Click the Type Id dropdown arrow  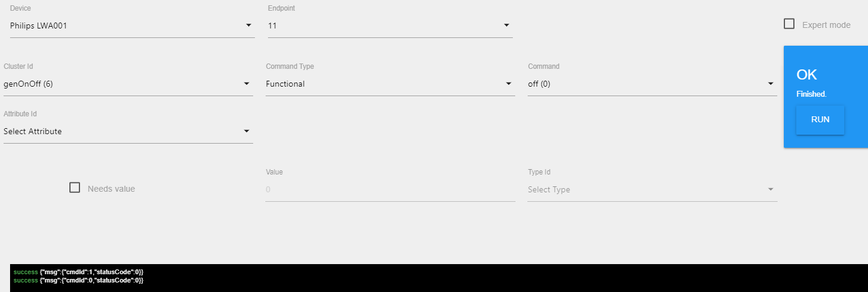771,189
